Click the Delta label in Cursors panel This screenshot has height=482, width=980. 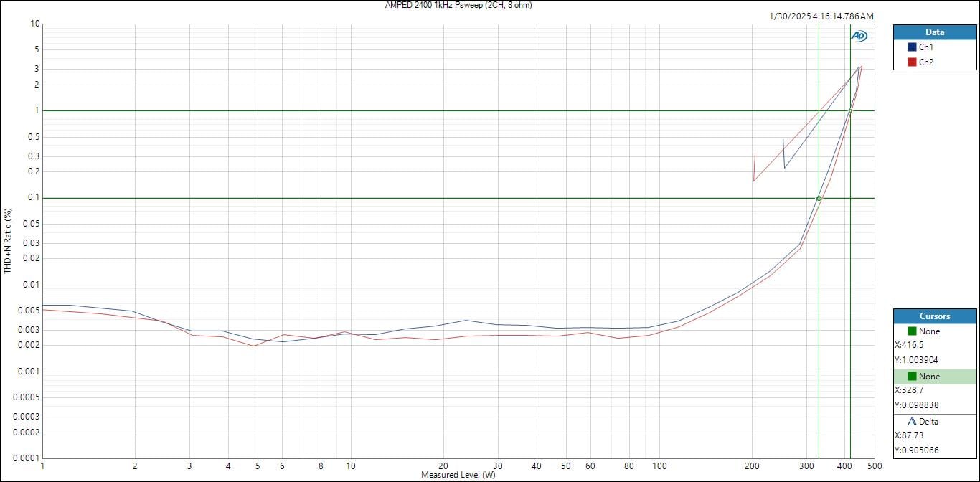pyautogui.click(x=929, y=422)
